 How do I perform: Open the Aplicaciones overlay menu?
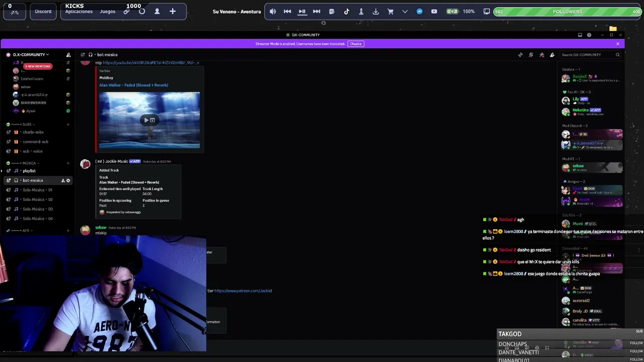[x=79, y=12]
